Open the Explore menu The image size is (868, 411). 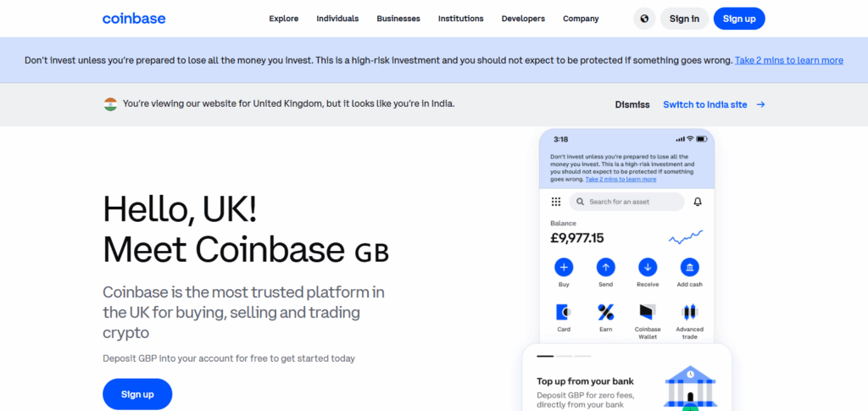pos(284,19)
